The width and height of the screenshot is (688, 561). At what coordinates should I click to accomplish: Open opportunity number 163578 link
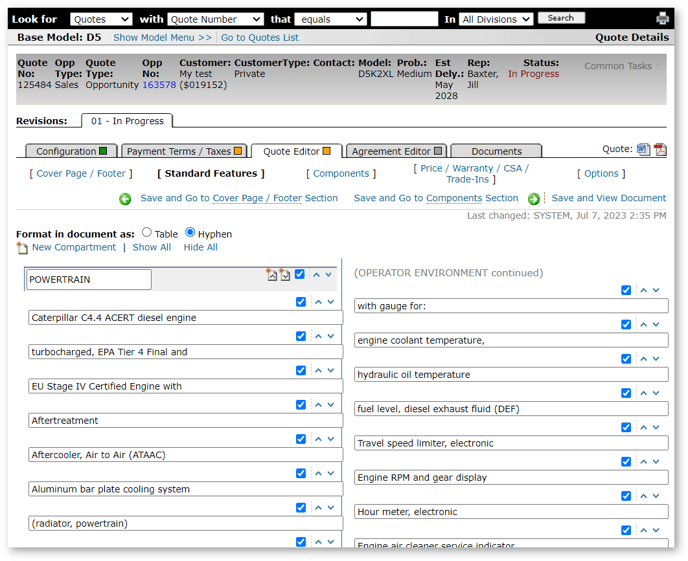point(159,85)
